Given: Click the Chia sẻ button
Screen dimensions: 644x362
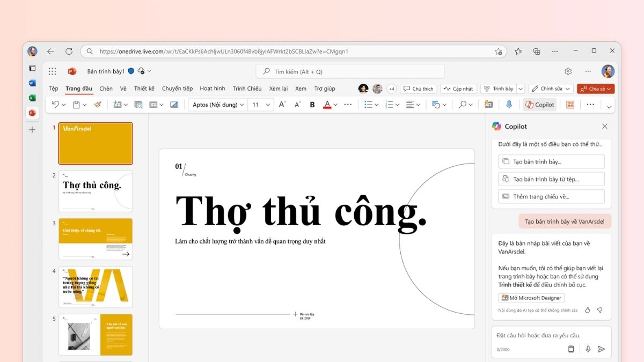Looking at the screenshot, I should [x=596, y=88].
